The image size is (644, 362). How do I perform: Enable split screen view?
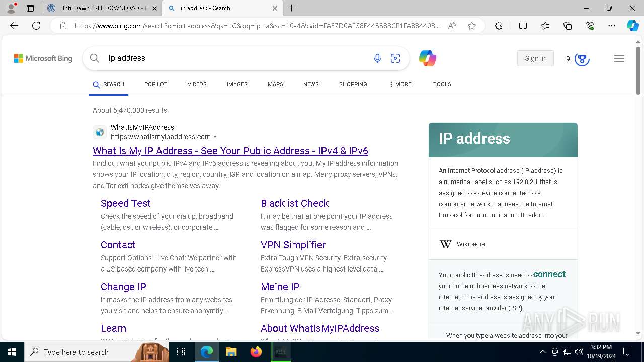click(523, 26)
